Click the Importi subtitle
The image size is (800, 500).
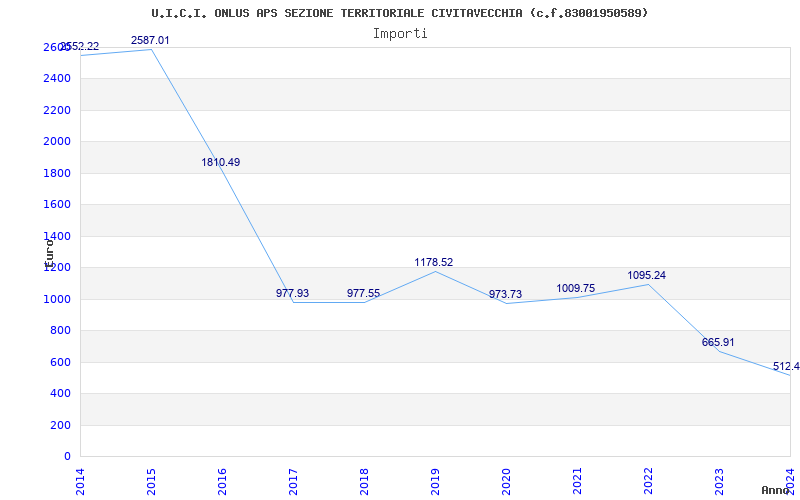[400, 34]
